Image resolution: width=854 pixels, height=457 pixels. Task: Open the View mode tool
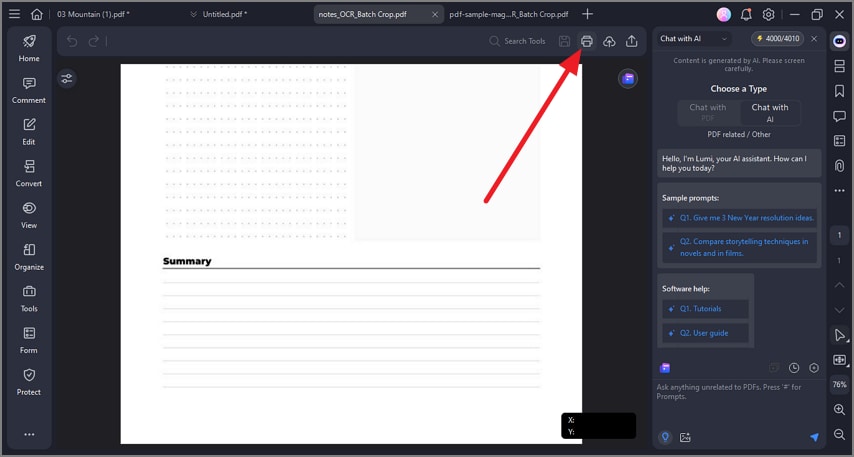[29, 215]
